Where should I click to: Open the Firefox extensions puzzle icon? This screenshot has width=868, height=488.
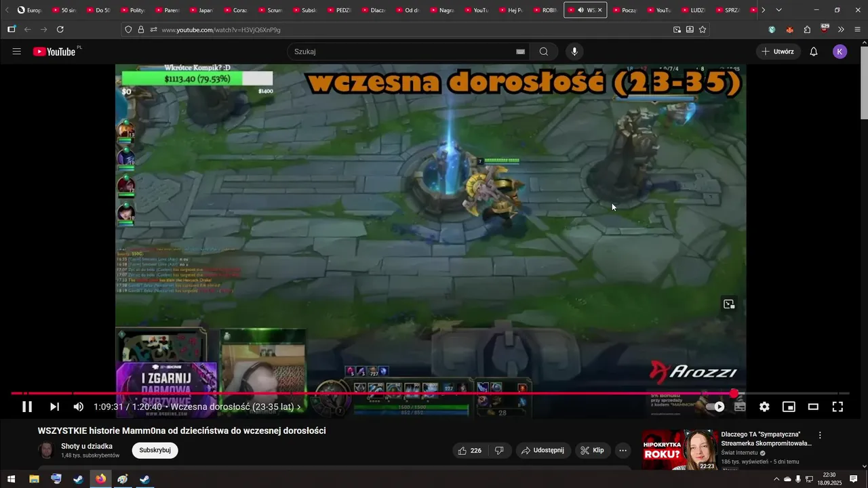[807, 30]
